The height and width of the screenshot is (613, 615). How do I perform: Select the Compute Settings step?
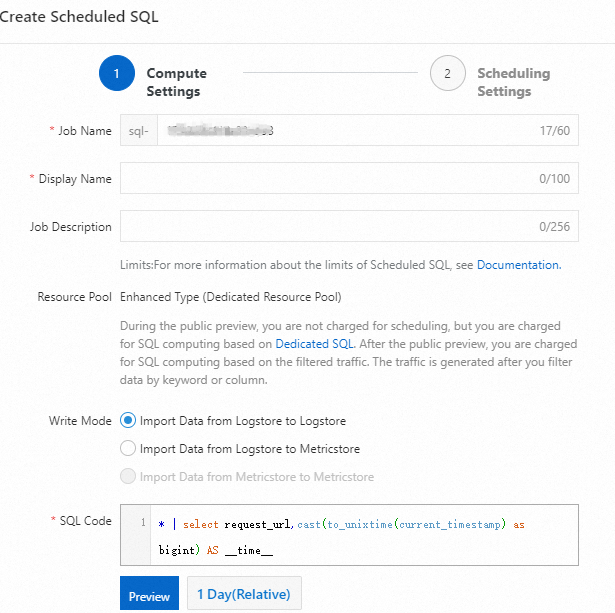point(176,82)
